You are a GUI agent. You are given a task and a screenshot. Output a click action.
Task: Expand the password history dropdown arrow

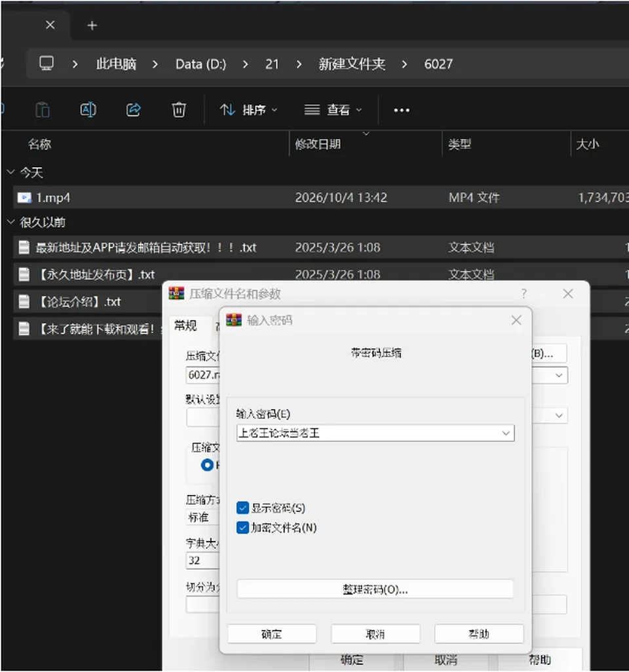pyautogui.click(x=506, y=433)
